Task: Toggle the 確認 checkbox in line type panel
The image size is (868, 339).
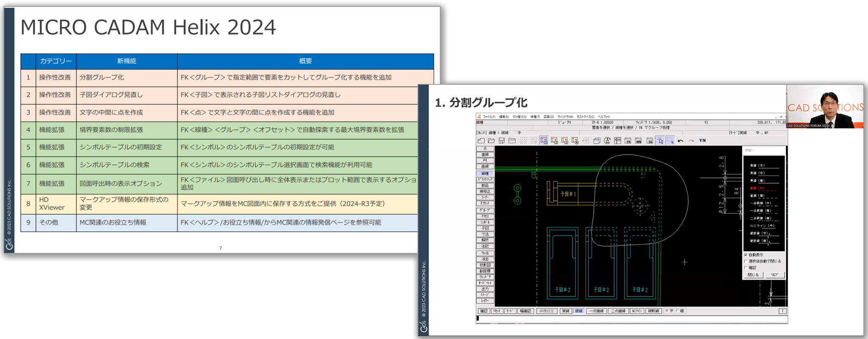Action: coord(746,268)
